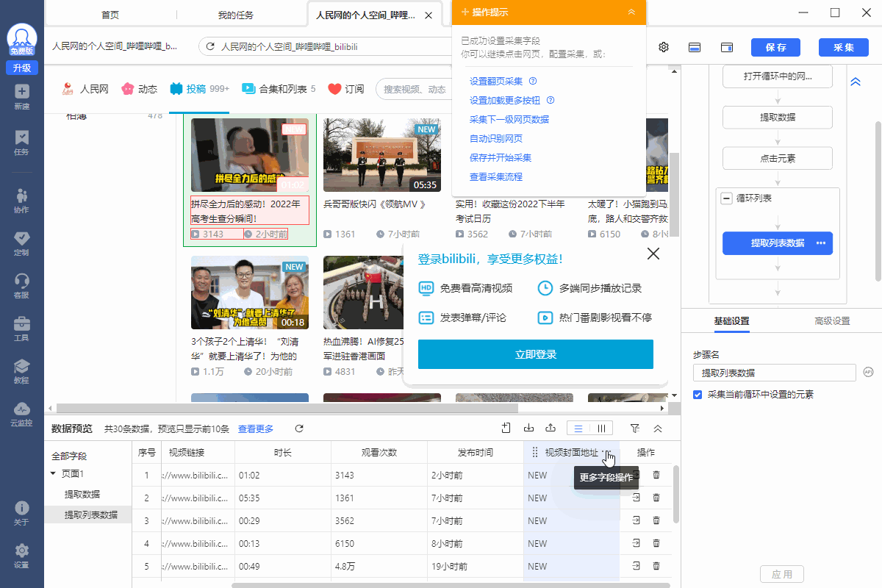
Task: Collapse the 操作提示 tips panel
Action: (x=631, y=12)
